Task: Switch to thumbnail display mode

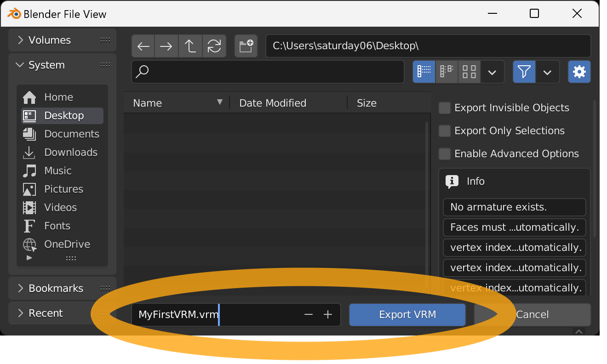Action: coord(469,72)
